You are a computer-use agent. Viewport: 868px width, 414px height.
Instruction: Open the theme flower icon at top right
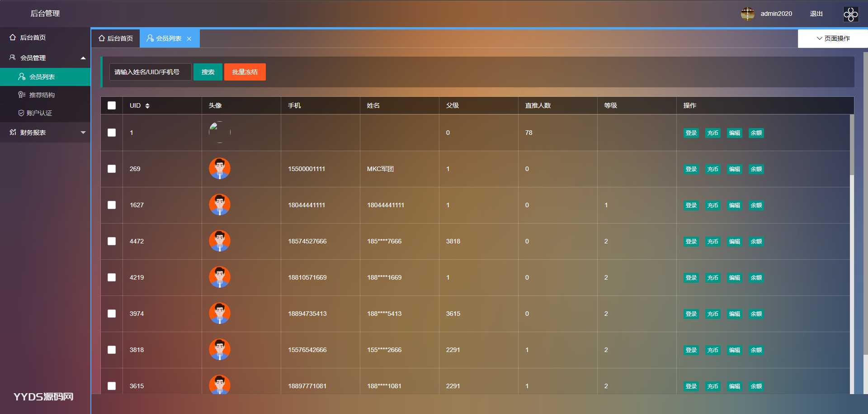850,14
